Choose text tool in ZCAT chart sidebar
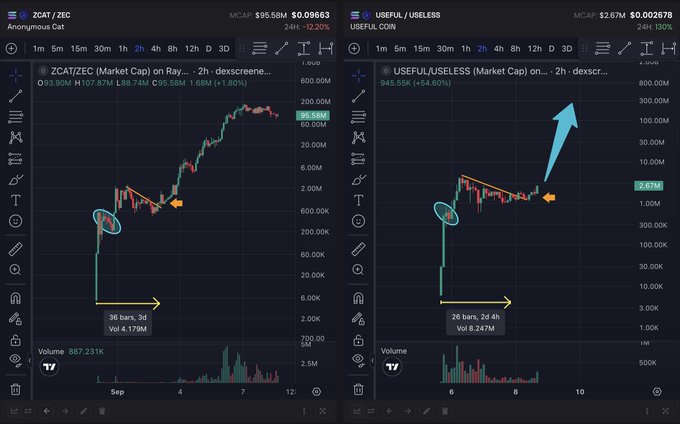 tap(16, 200)
